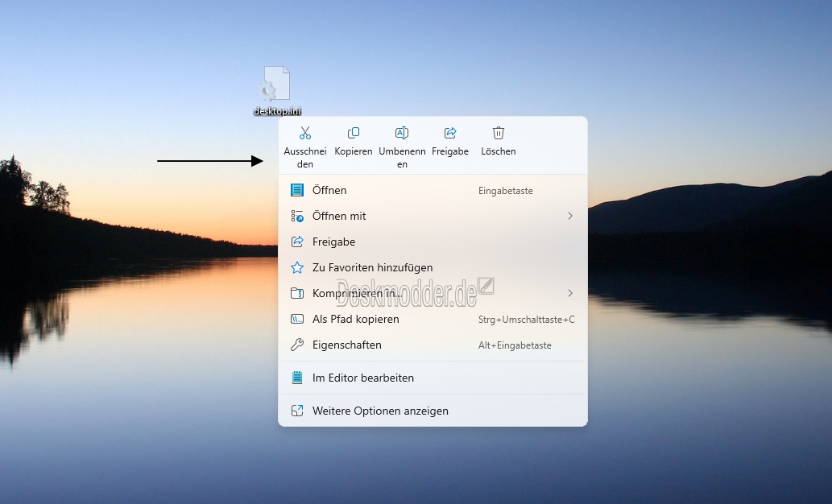Show Weitere Optionen anzeigen
This screenshot has height=504, width=832.
coord(433,411)
